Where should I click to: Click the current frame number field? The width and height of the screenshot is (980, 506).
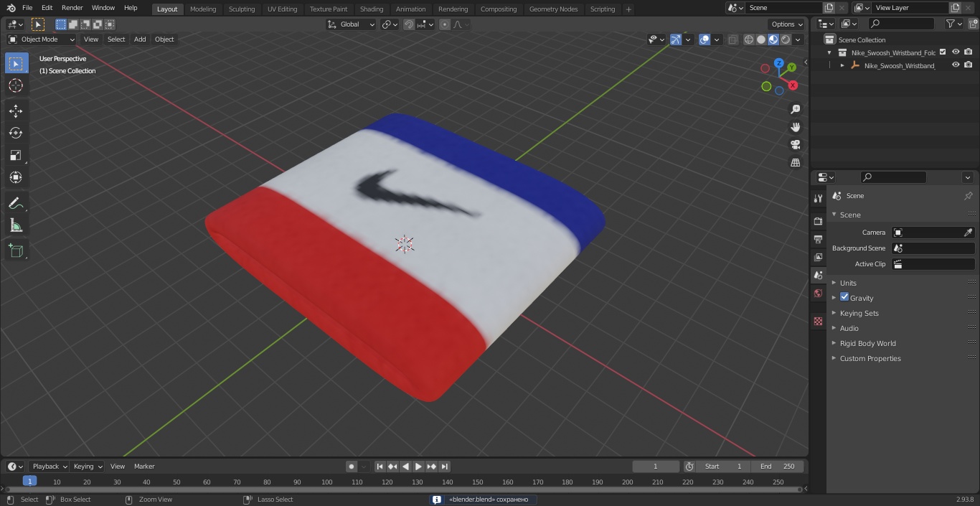coord(656,467)
